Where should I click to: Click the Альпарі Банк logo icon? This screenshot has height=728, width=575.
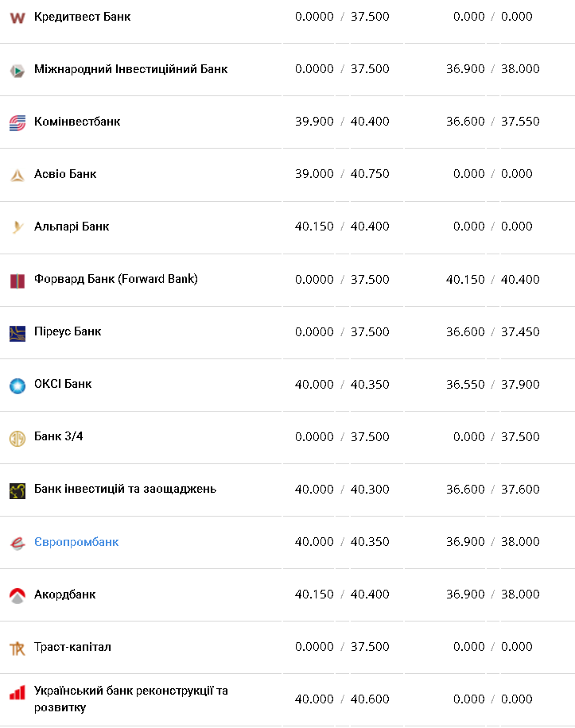[17, 227]
